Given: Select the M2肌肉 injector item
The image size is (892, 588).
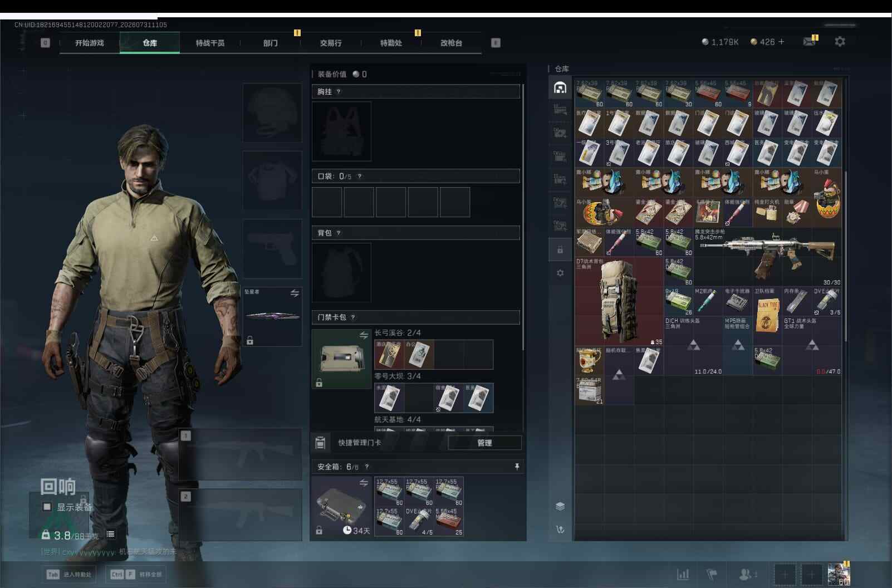Looking at the screenshot, I should (x=708, y=301).
